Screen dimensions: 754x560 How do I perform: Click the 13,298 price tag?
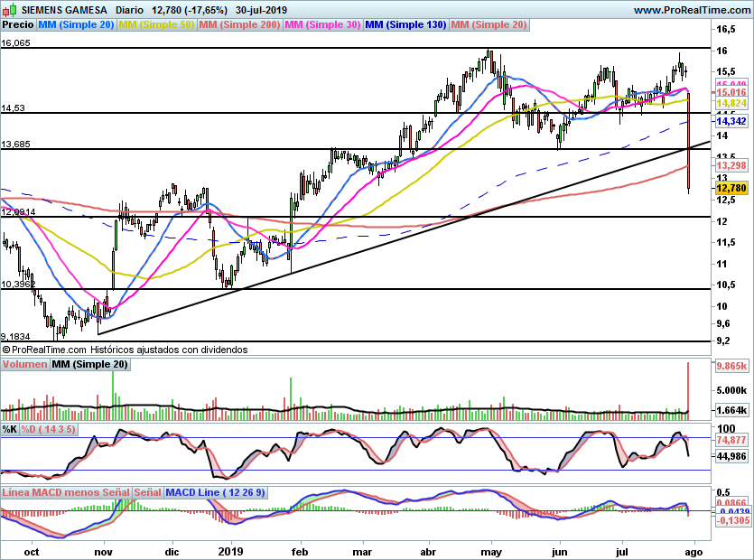(731, 165)
